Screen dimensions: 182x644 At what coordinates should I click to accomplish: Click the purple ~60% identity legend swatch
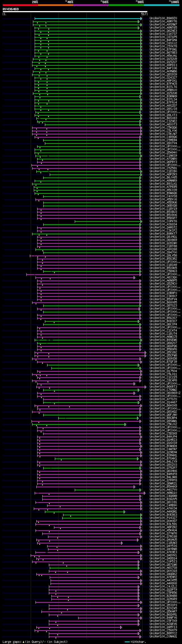pyautogui.click(x=91, y=5)
